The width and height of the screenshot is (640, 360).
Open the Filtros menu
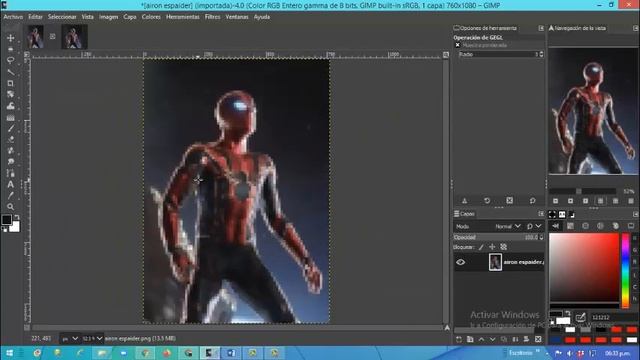pos(212,17)
